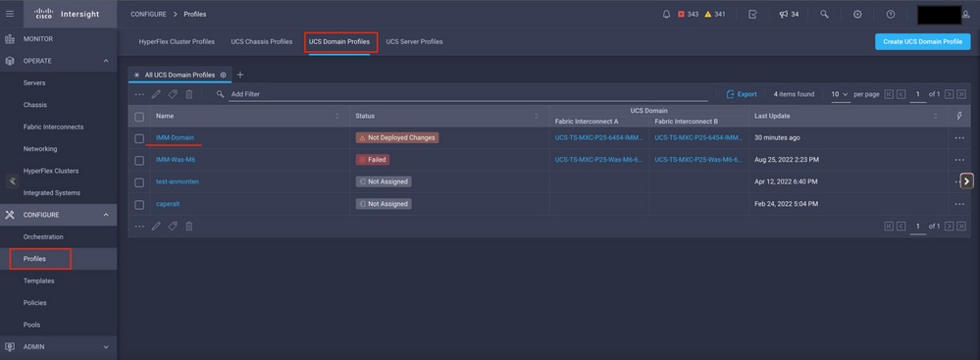980x360 pixels.
Task: Click the top edit pencil icon
Action: tap(156, 94)
